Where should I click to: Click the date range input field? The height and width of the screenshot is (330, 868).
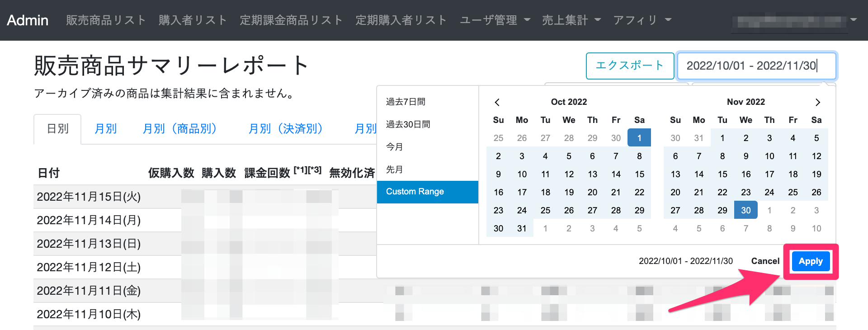click(x=756, y=66)
